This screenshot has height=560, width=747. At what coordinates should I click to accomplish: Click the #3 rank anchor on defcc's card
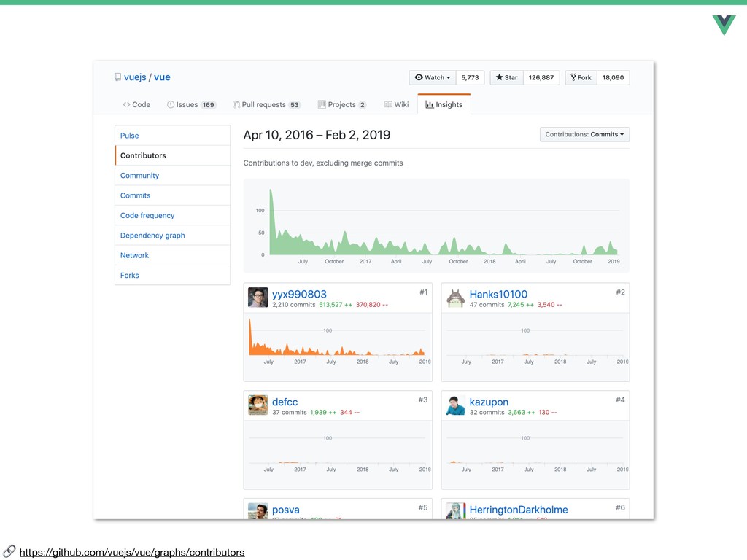[x=423, y=400]
